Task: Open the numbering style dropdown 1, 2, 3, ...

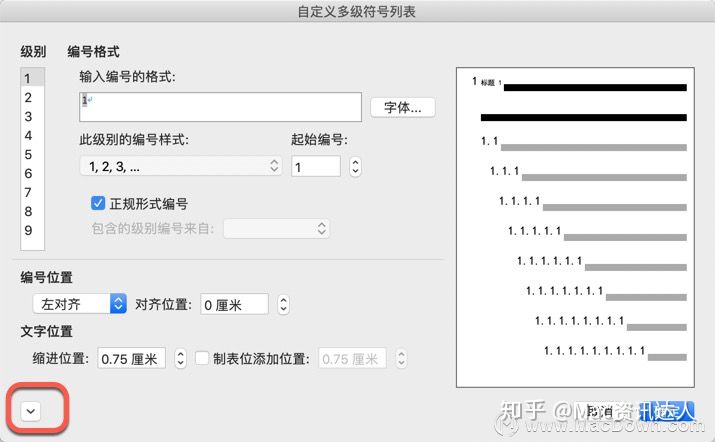Action: pos(181,166)
